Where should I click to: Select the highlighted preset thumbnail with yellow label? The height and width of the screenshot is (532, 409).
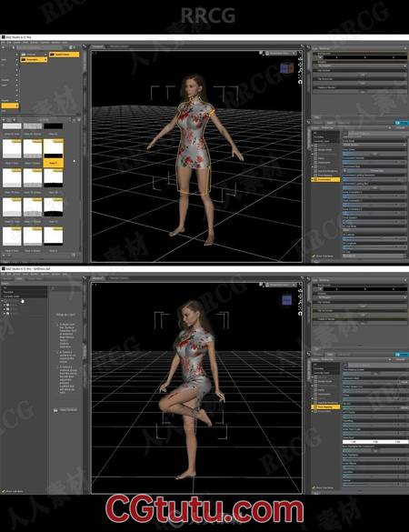coord(54,153)
